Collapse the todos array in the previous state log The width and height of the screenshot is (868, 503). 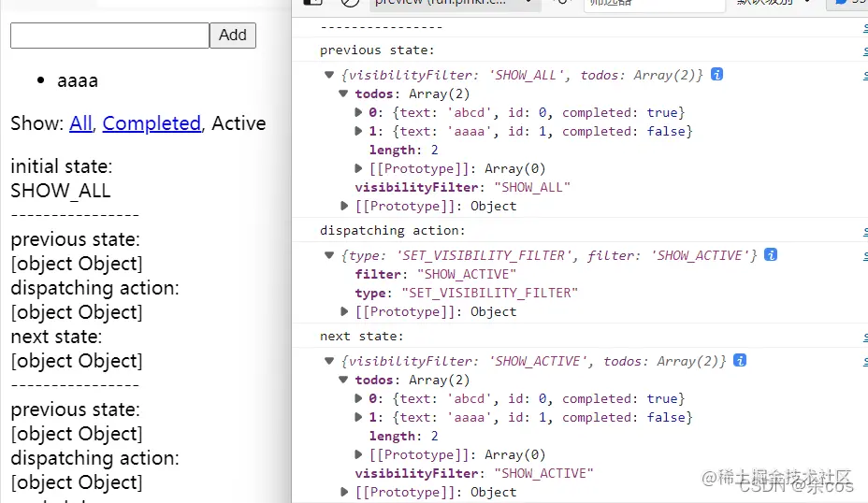point(343,93)
